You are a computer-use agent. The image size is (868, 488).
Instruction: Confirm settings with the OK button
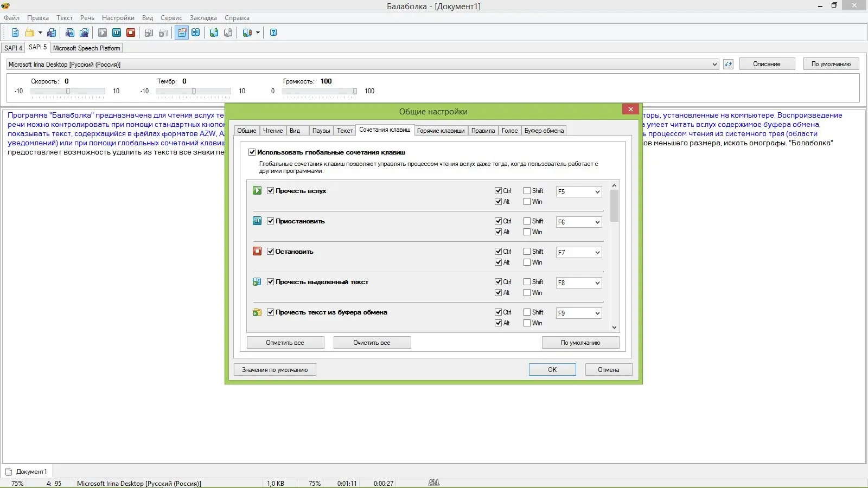[x=552, y=370]
